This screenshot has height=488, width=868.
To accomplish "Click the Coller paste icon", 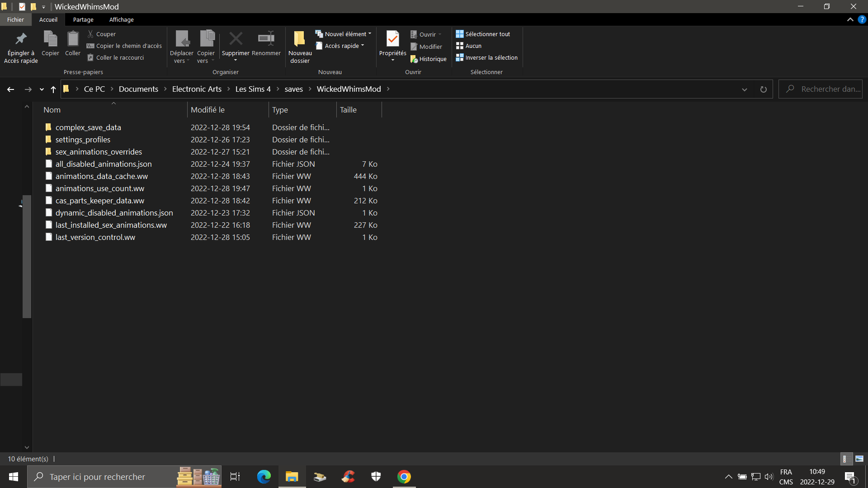I will click(73, 44).
